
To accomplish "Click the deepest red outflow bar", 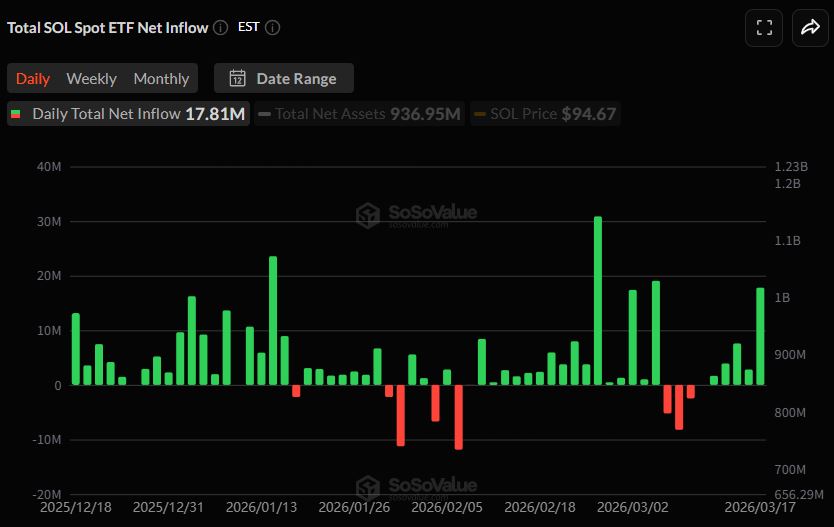I will coord(459,417).
